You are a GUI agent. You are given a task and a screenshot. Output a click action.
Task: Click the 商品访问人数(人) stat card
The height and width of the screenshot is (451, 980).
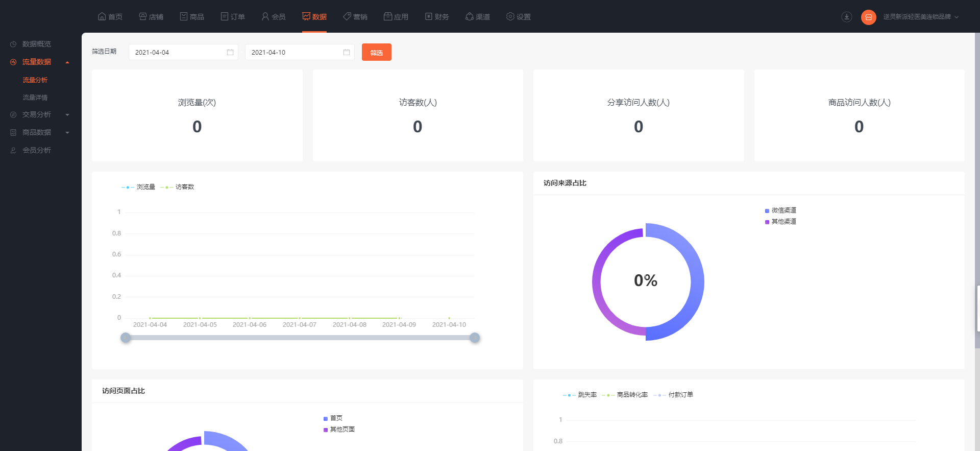point(860,115)
